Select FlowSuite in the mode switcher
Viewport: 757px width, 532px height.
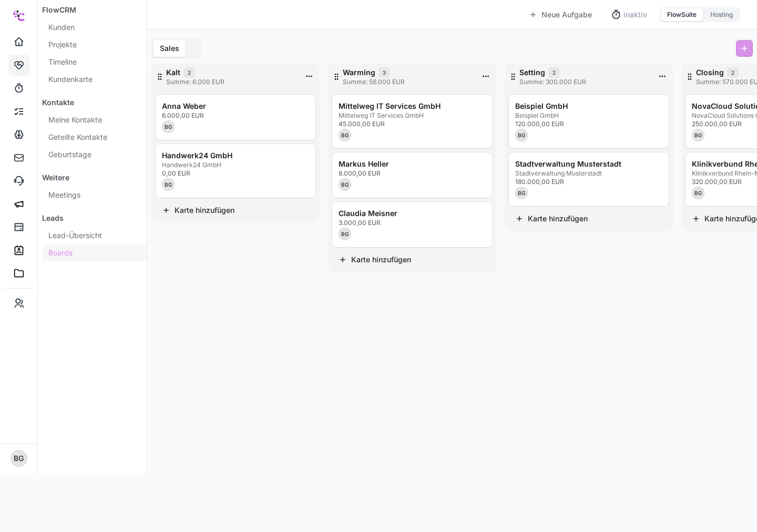click(x=682, y=15)
